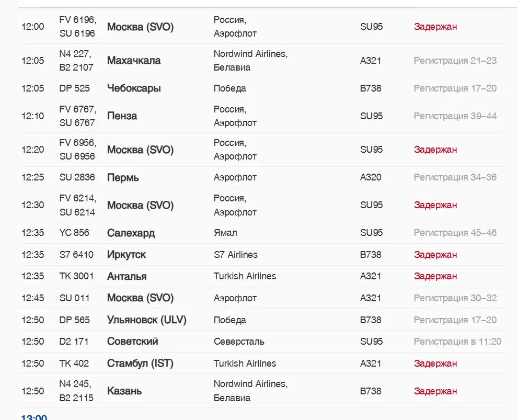Select flight number YC 856

(x=74, y=233)
